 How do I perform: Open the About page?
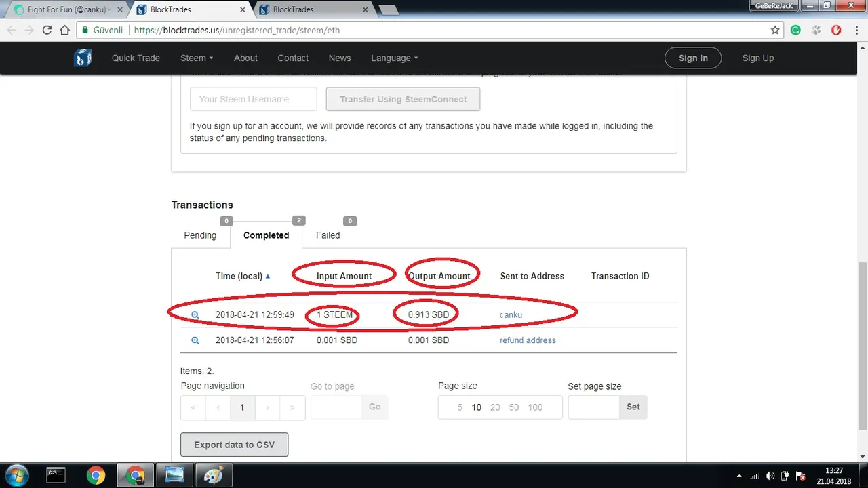point(245,58)
